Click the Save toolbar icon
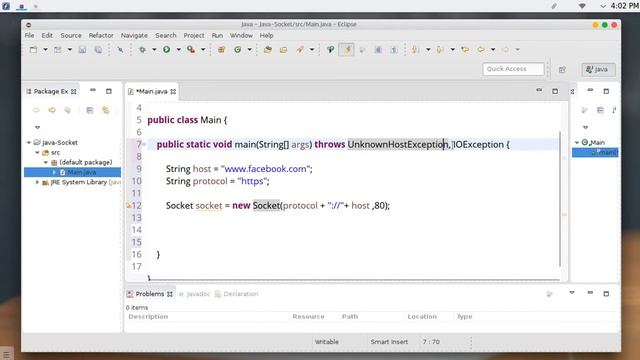Image resolution: width=640 pixels, height=360 pixels. (x=82, y=49)
